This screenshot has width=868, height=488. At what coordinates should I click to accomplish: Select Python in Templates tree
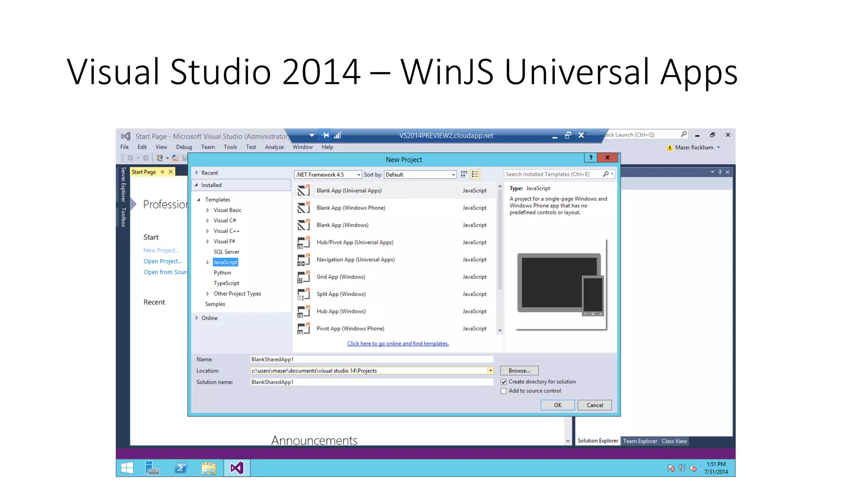(222, 273)
